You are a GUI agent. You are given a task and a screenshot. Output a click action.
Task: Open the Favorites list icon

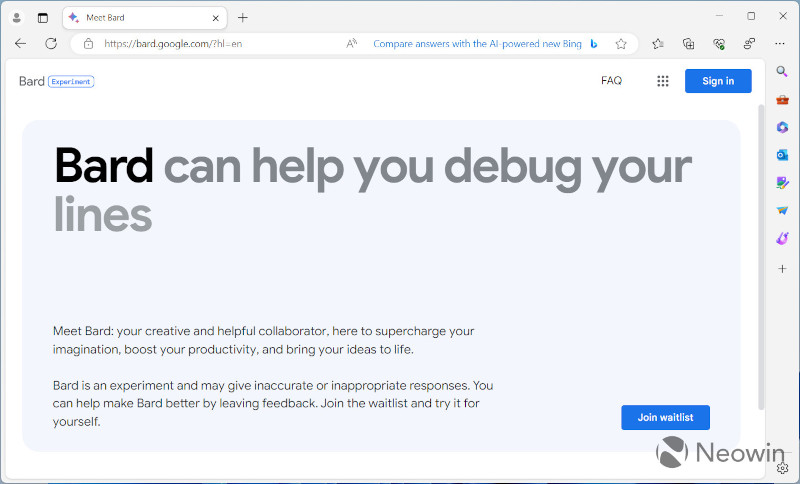(658, 44)
